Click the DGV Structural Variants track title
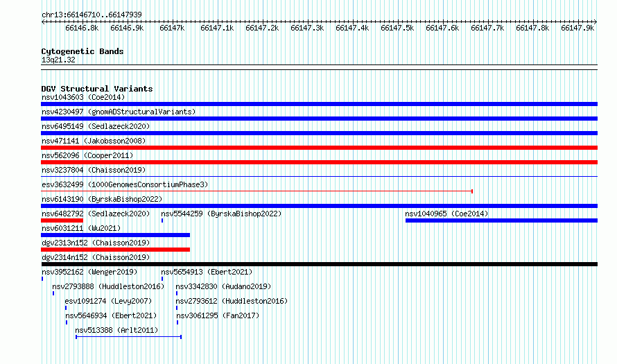617x364 pixels. (x=97, y=89)
